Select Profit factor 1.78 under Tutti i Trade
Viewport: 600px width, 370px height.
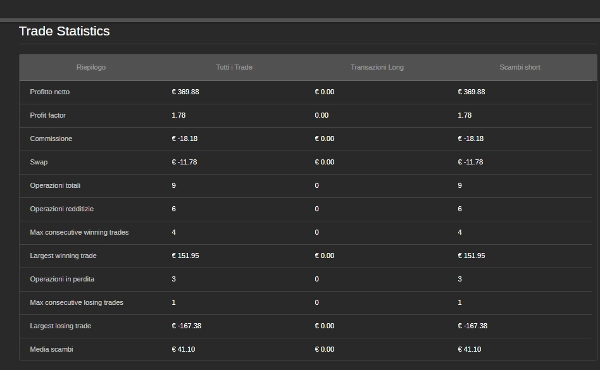[178, 115]
